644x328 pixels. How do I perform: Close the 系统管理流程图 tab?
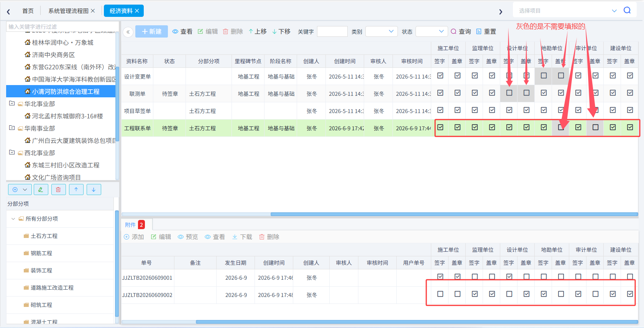pyautogui.click(x=93, y=11)
